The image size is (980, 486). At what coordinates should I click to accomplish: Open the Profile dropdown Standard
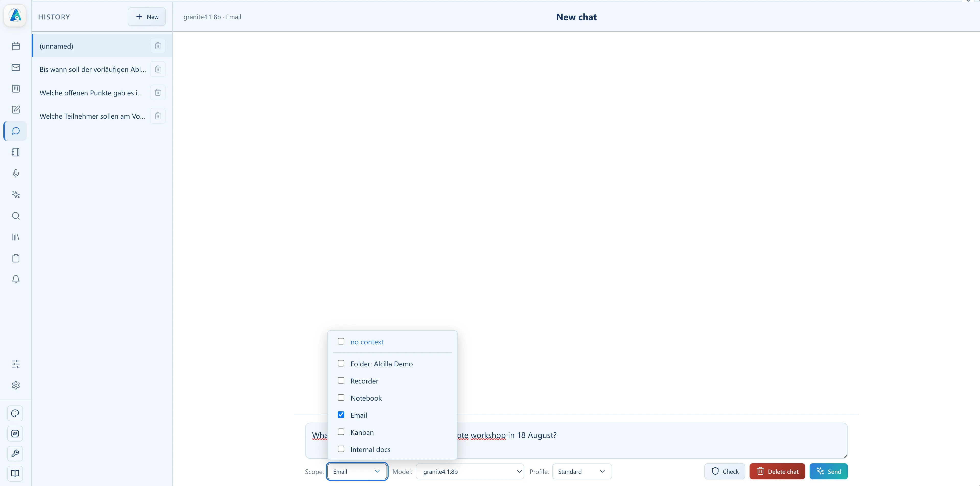click(582, 471)
